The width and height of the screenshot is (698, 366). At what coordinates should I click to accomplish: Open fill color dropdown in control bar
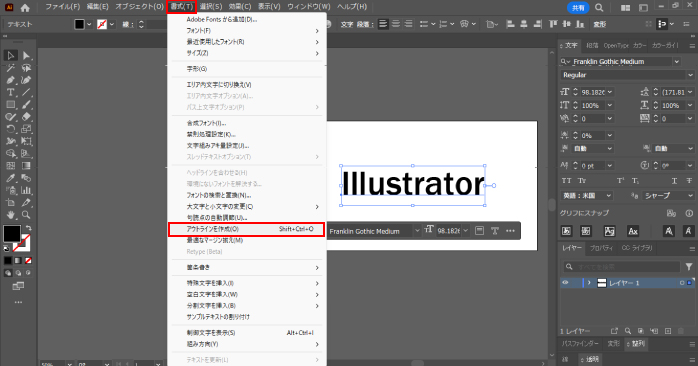[89, 24]
